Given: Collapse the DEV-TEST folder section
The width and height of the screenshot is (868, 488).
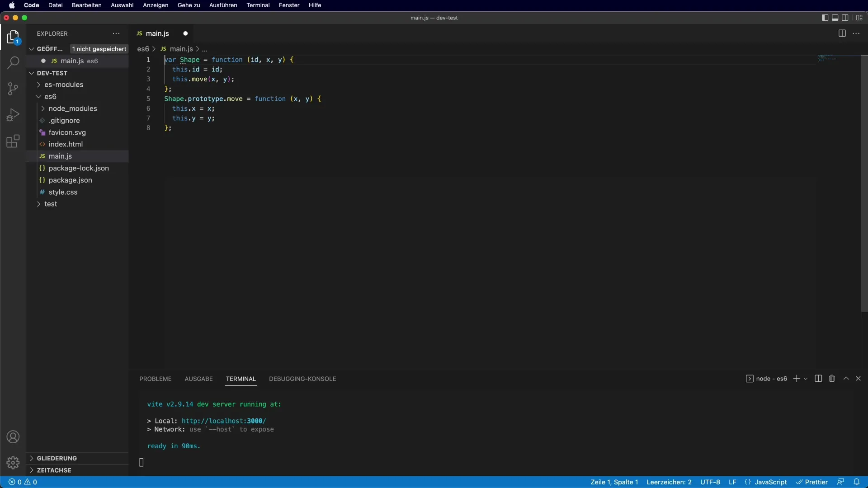Looking at the screenshot, I should point(78,73).
